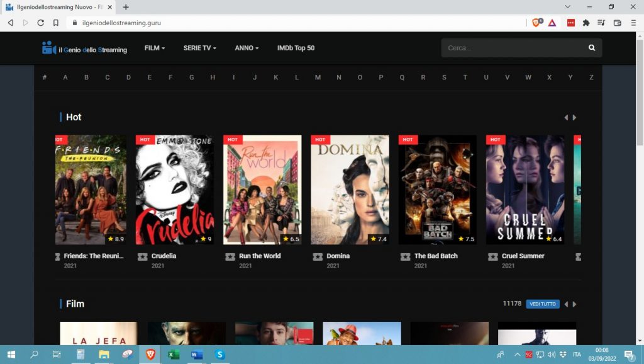Open the Brave Rewards triangle icon
The width and height of the screenshot is (644, 364).
pos(552,23)
